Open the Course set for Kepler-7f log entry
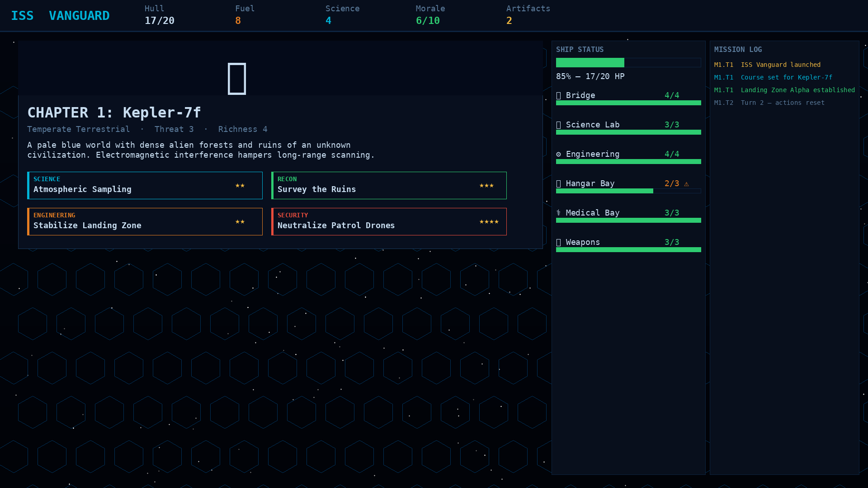868x488 pixels. [x=773, y=77]
